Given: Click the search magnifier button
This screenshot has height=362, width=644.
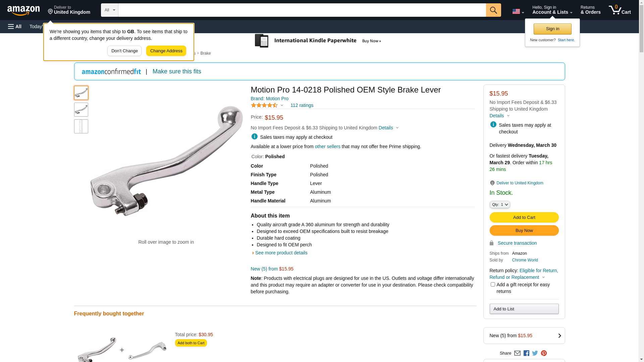Looking at the screenshot, I should (493, 10).
